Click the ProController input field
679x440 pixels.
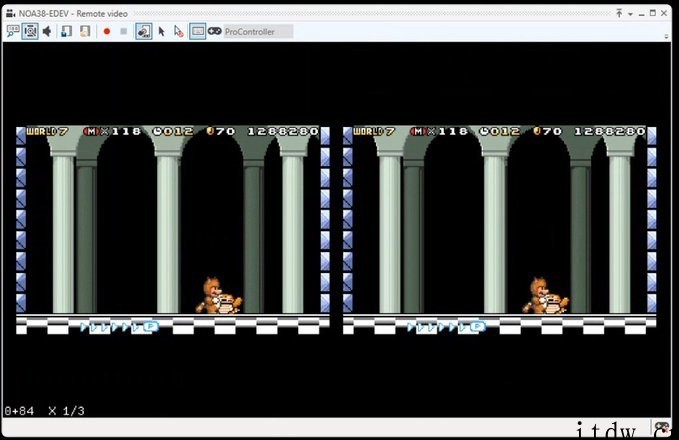pyautogui.click(x=259, y=32)
